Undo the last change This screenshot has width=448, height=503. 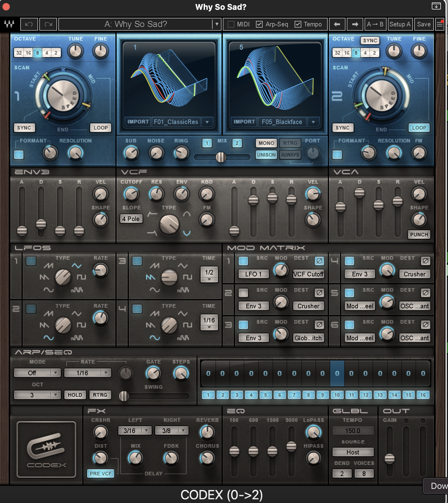pyautogui.click(x=29, y=24)
